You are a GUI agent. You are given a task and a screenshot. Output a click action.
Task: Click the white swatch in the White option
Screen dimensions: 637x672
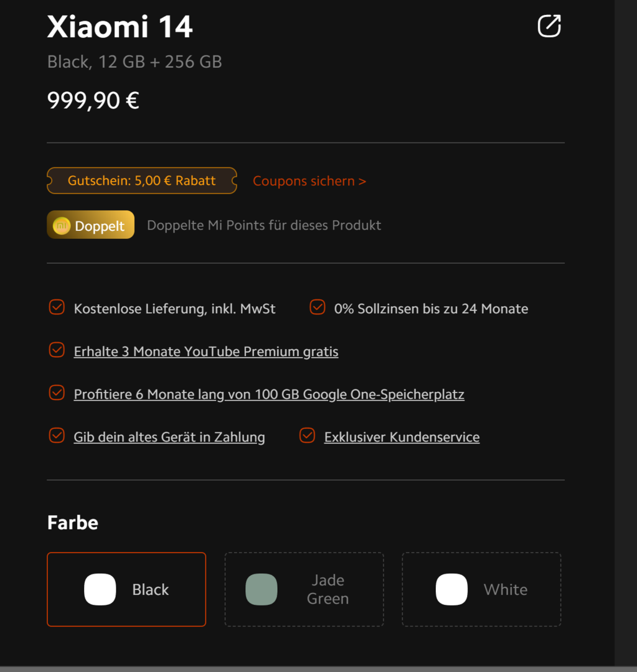pos(451,589)
